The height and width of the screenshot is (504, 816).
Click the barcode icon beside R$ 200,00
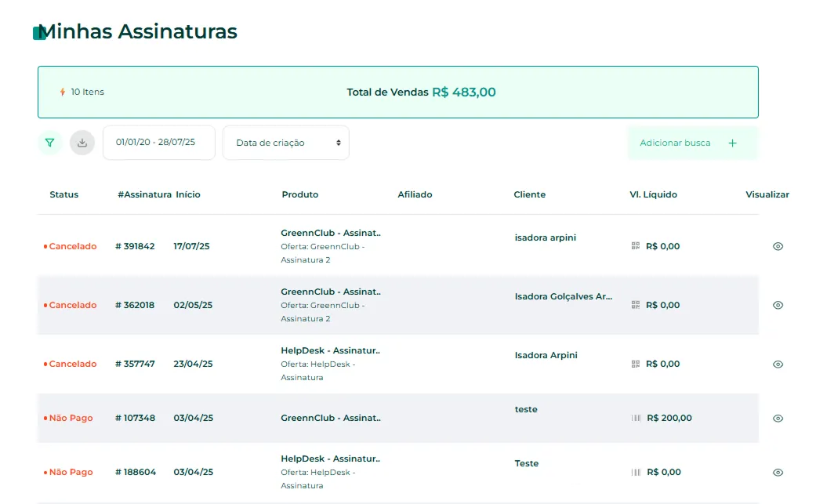(x=636, y=418)
